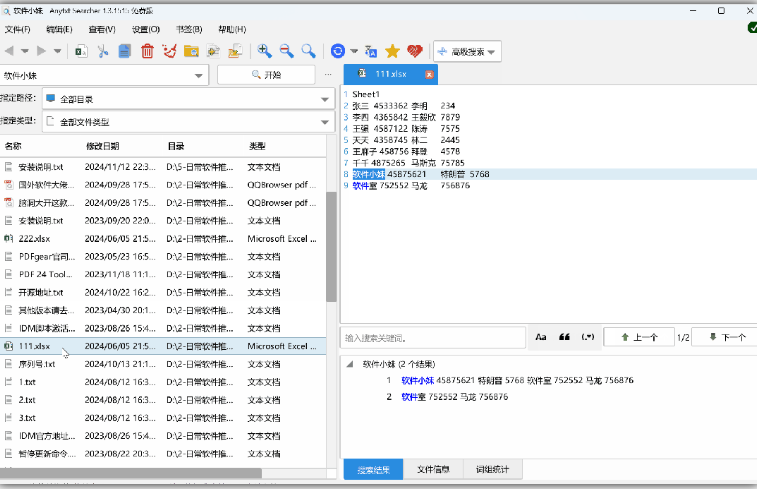
Task: Select result 1 软件小妹 45875621
Action: coord(517,380)
